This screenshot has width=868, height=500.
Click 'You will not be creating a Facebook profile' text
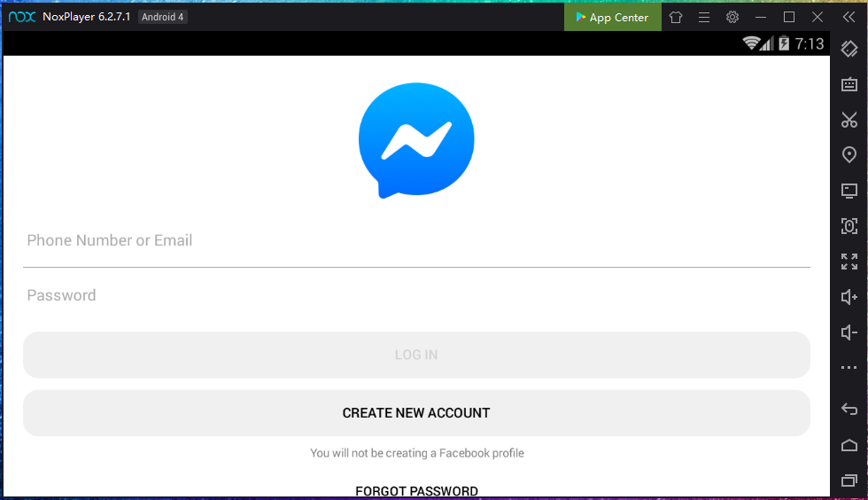(x=417, y=453)
